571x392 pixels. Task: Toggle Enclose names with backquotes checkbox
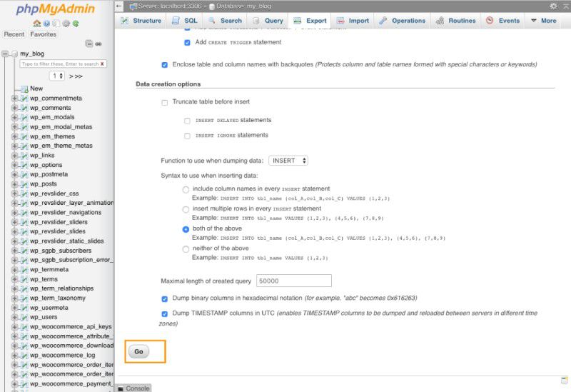tap(165, 65)
